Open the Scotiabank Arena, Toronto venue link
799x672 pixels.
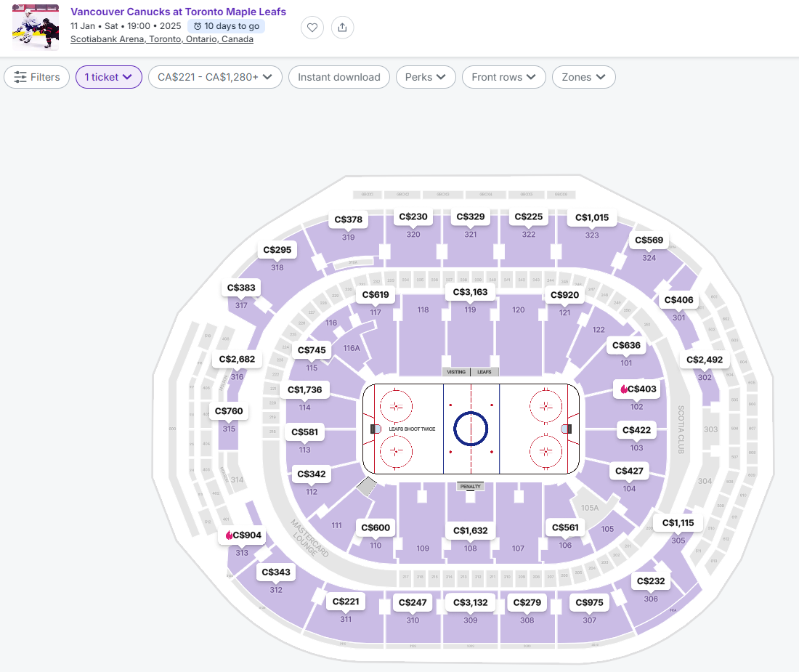[x=161, y=39]
